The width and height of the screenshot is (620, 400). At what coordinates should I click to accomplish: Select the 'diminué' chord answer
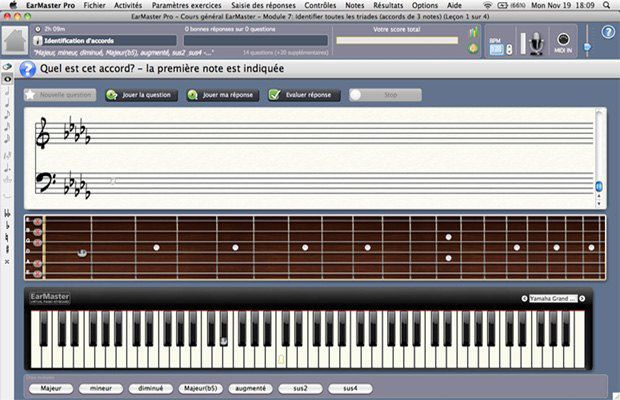150,387
